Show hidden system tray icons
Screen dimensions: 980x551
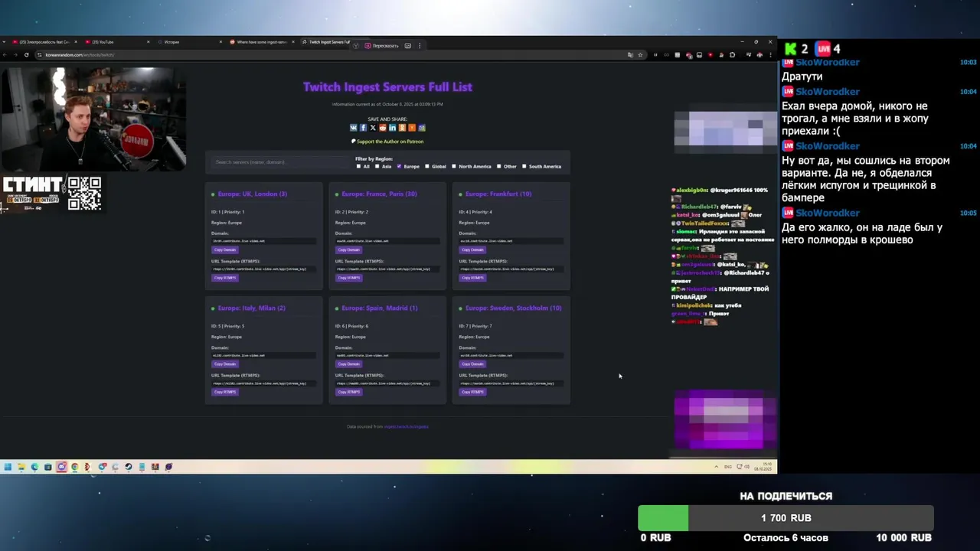tap(717, 467)
